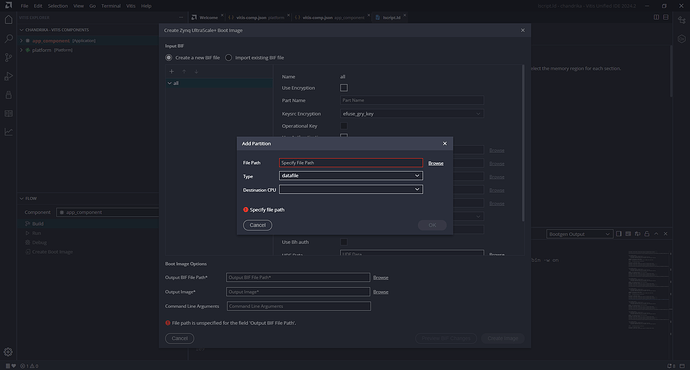Open the Help menu
The image size is (690, 370).
coord(146,6)
